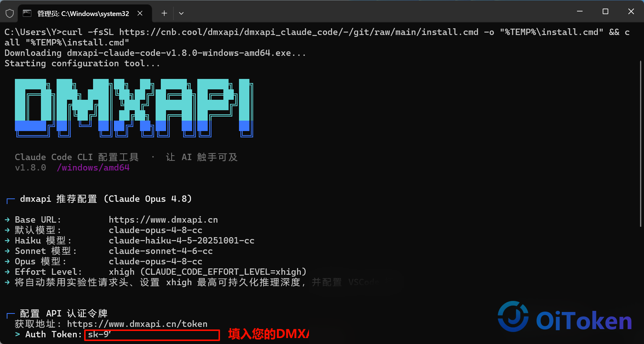644x344 pixels.
Task: Click the claude-sonnet-4-6-cc text
Action: pos(160,251)
